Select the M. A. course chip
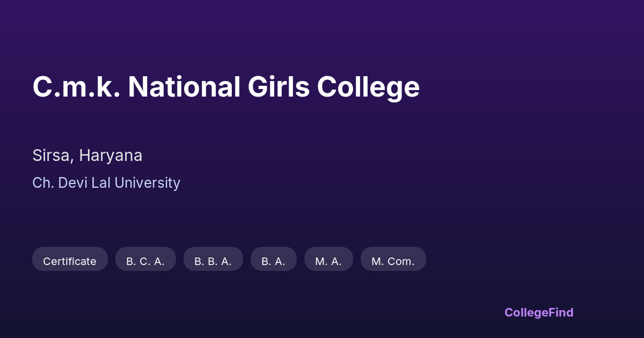 click(328, 261)
